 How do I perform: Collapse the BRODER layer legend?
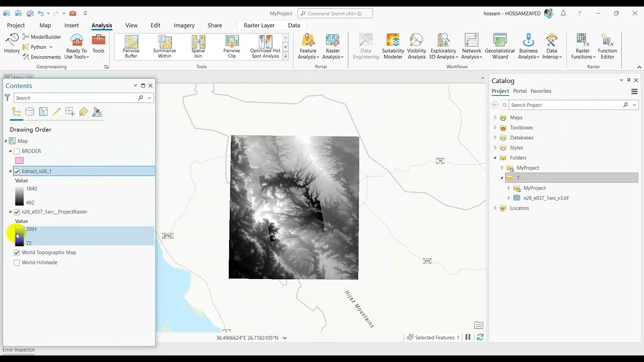pos(10,151)
